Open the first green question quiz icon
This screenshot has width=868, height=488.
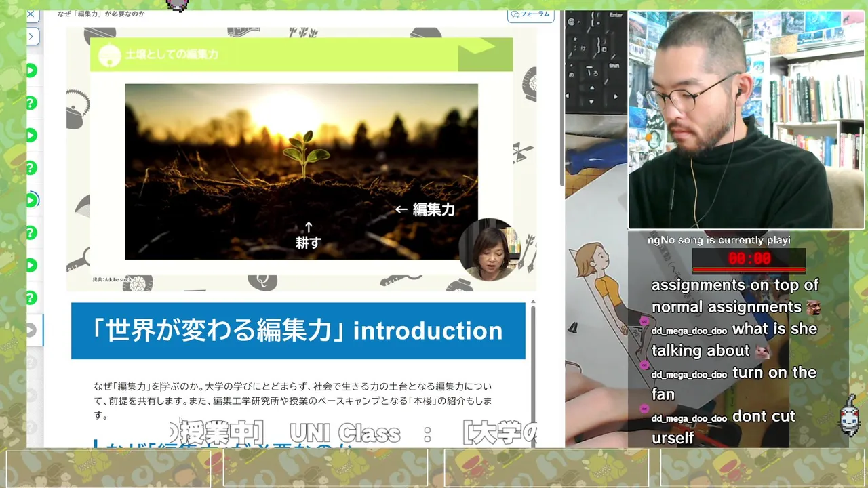tap(31, 103)
